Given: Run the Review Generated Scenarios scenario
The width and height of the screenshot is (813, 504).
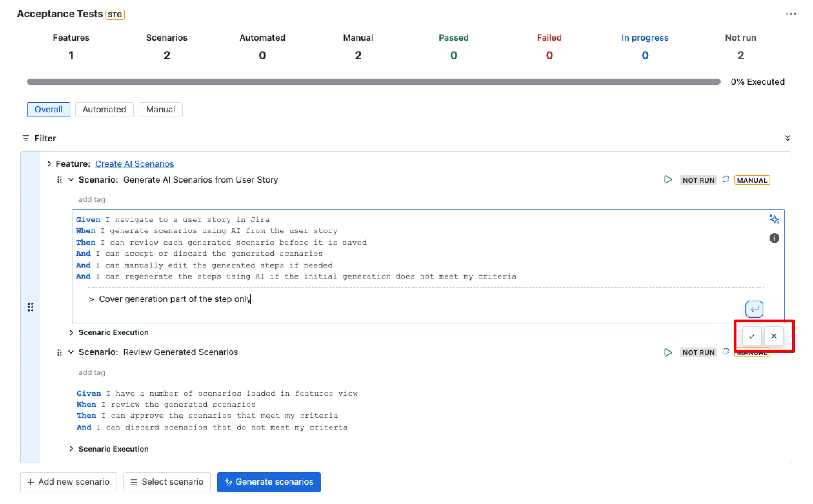Looking at the screenshot, I should pos(668,352).
